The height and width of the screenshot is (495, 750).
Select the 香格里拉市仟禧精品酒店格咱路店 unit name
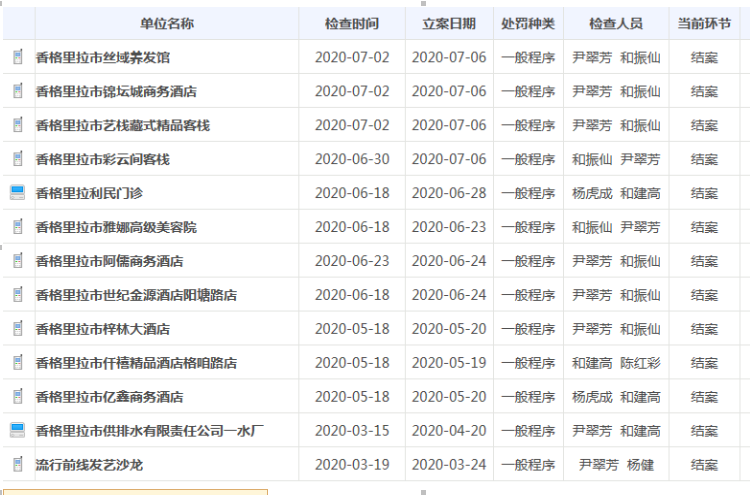(x=136, y=363)
